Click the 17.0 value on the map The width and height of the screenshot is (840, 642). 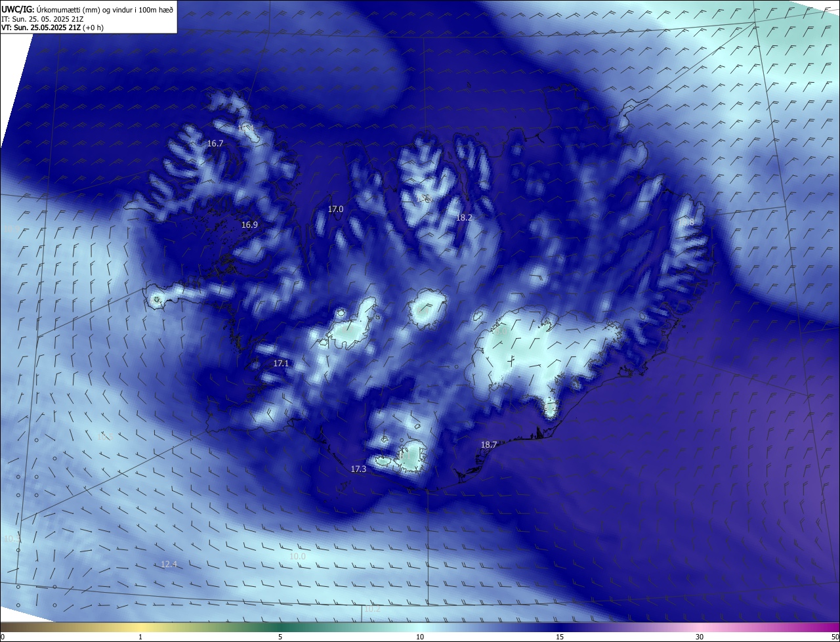pyautogui.click(x=335, y=209)
